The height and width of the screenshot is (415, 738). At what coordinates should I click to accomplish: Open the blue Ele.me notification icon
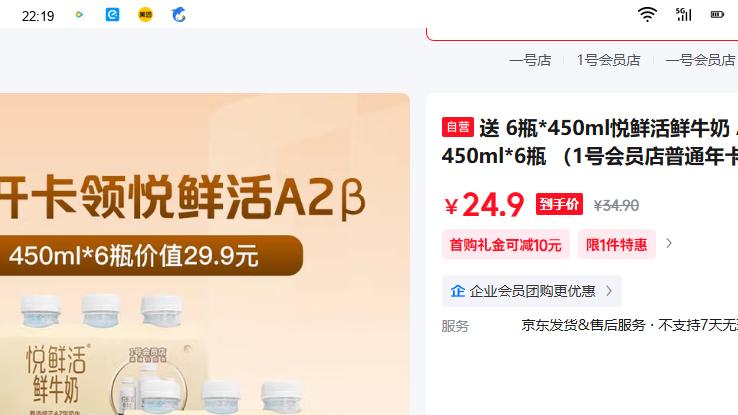[x=112, y=15]
